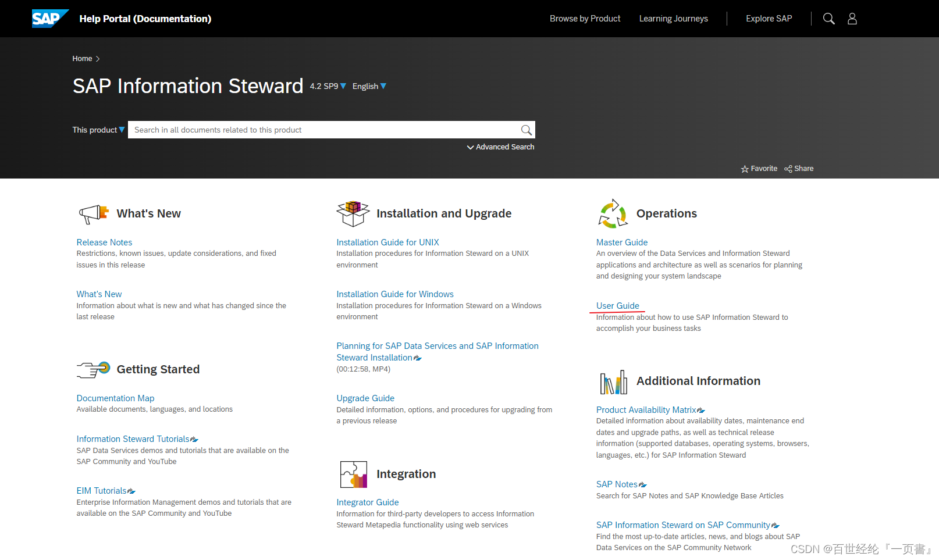The height and width of the screenshot is (560, 939).
Task: Click the SAP logo in the header
Action: tap(50, 19)
